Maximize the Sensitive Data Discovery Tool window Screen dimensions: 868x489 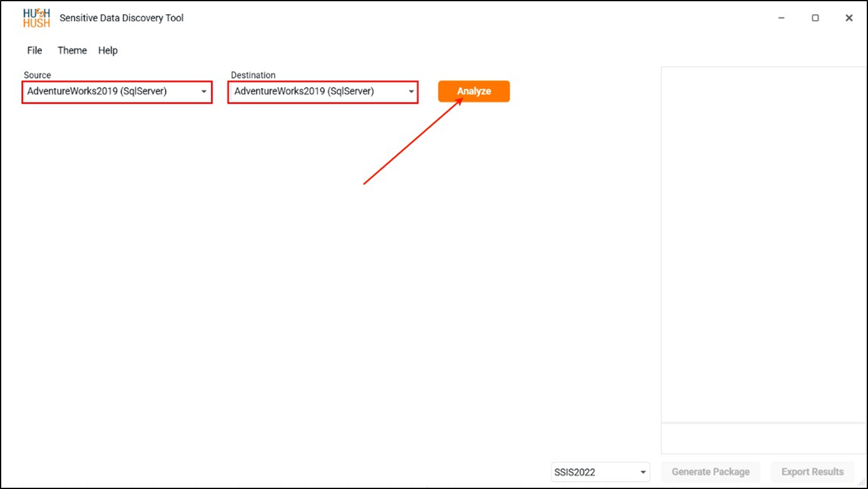[815, 18]
